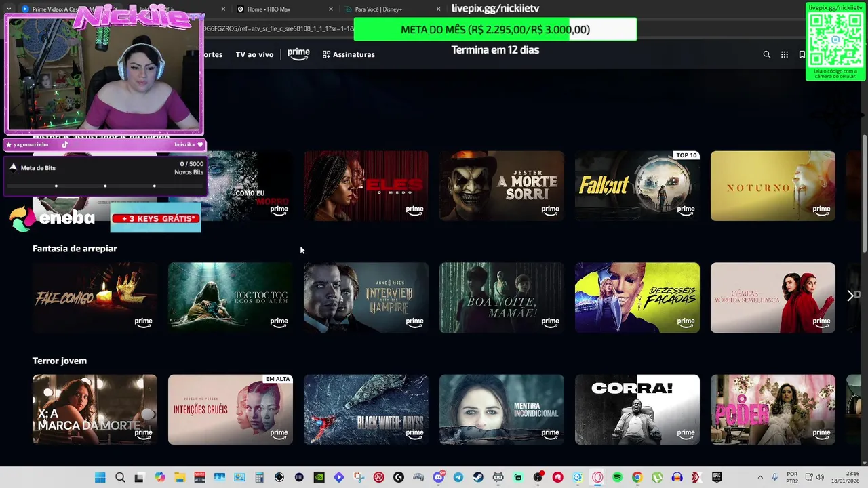
Task: Open Epic Games Launcher from the taskbar
Action: pyautogui.click(x=716, y=477)
